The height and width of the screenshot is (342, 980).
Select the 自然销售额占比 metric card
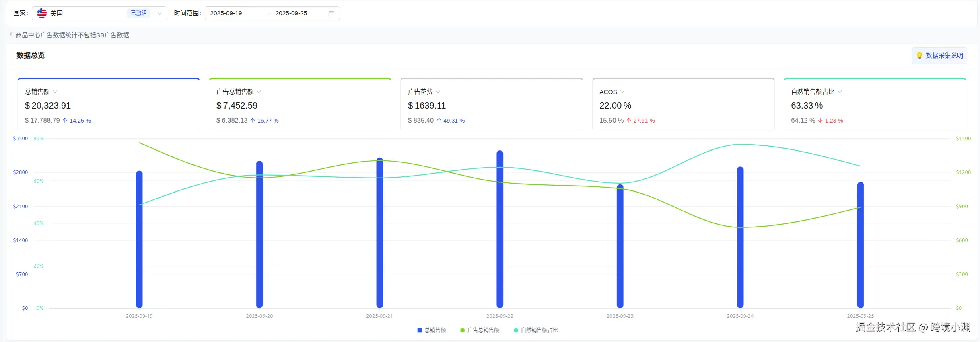click(874, 104)
